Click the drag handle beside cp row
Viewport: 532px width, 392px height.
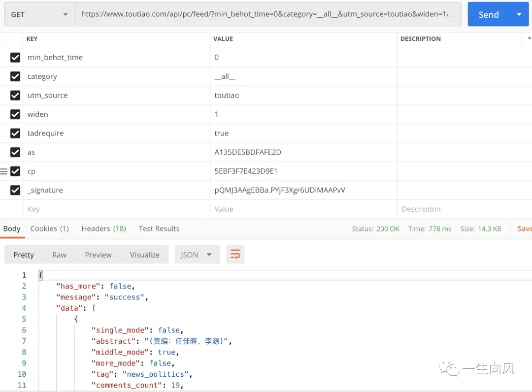pos(4,171)
